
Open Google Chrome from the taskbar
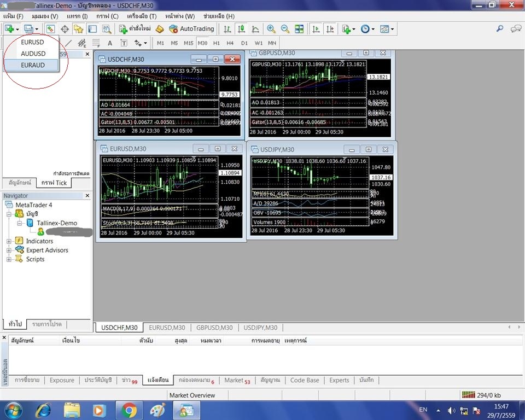tap(129, 410)
